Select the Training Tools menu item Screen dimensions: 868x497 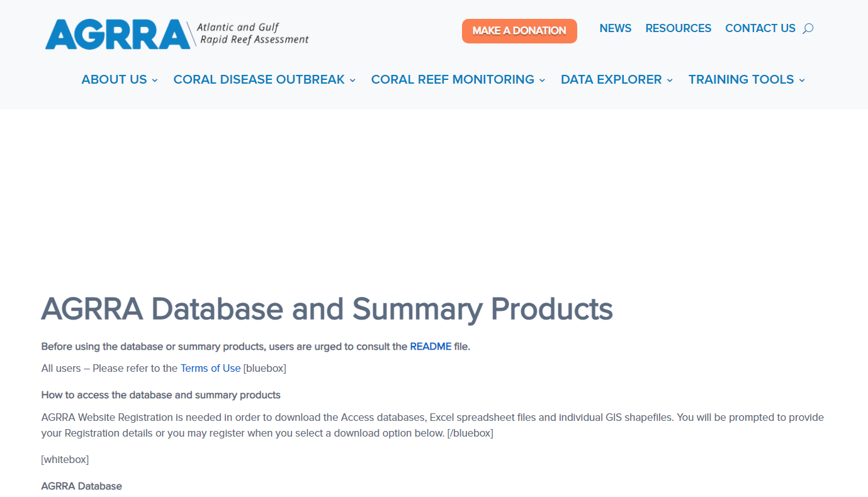coord(741,80)
